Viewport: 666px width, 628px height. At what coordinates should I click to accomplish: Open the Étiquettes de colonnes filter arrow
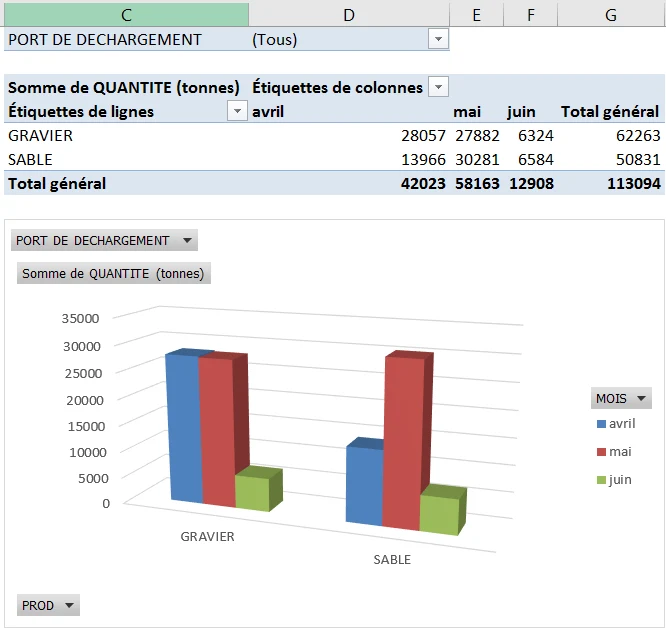(x=438, y=87)
